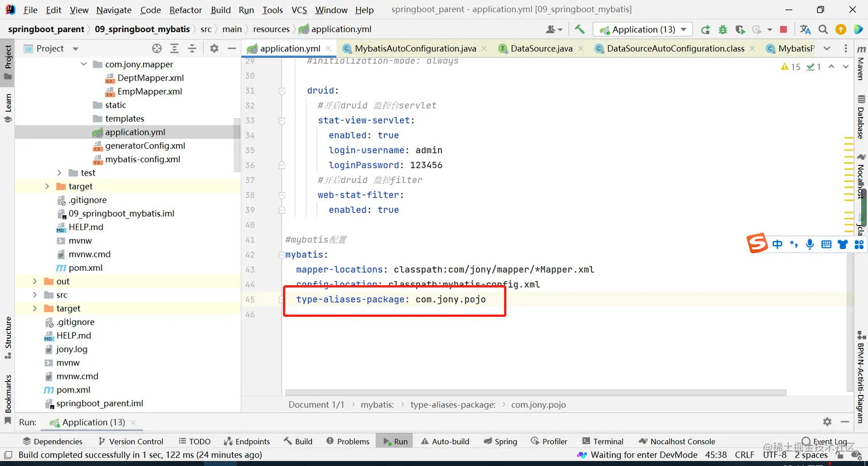Collapse all nodes in the Project tree
This screenshot has height=466, width=868.
point(192,48)
